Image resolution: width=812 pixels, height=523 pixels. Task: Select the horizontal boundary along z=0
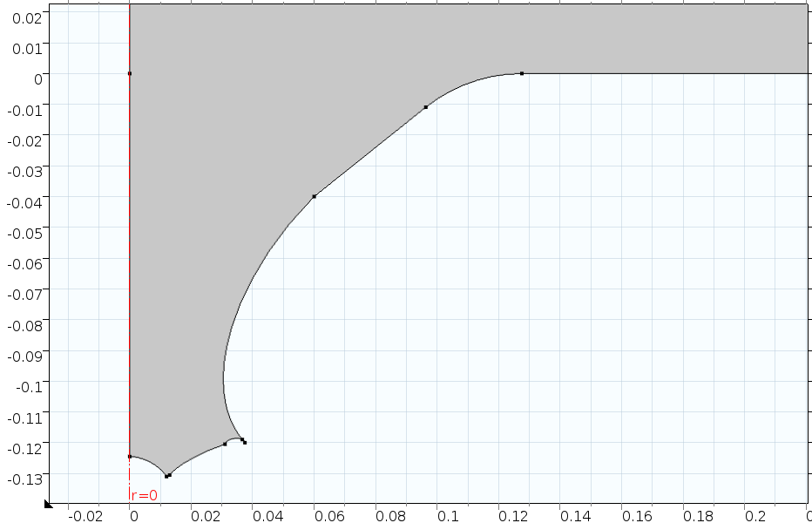[663, 73]
